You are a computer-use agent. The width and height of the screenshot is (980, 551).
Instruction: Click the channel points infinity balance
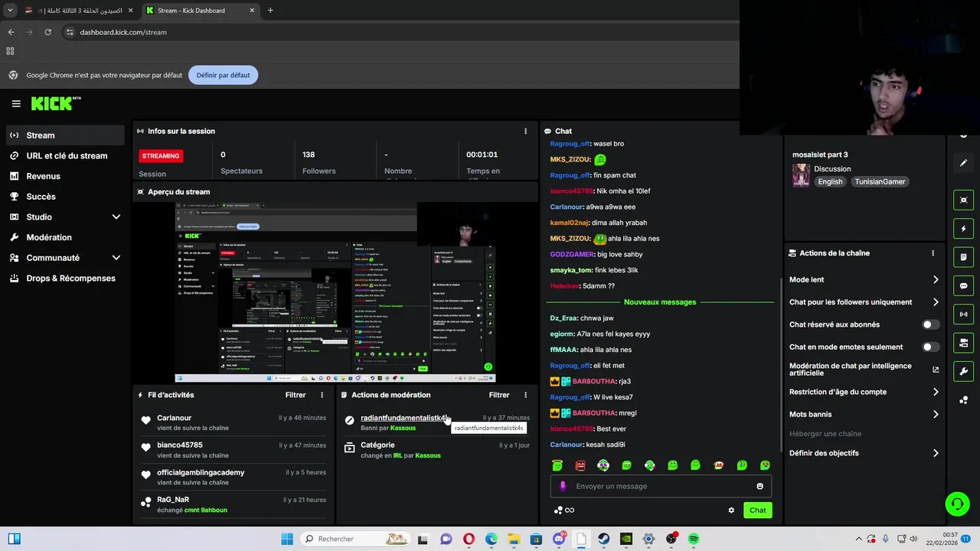[564, 510]
